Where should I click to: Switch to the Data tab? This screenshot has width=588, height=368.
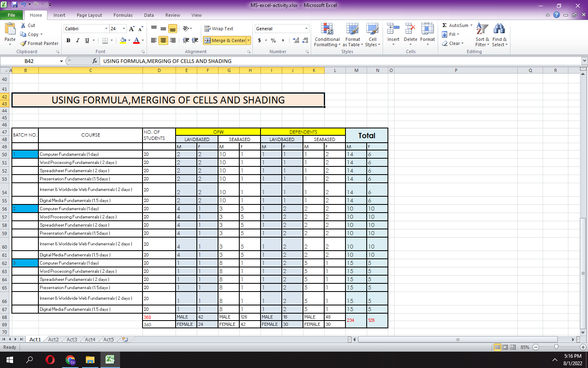tap(149, 15)
